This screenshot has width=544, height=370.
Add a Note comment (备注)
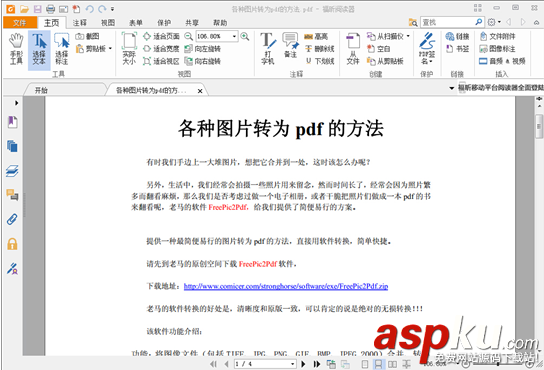pyautogui.click(x=290, y=46)
